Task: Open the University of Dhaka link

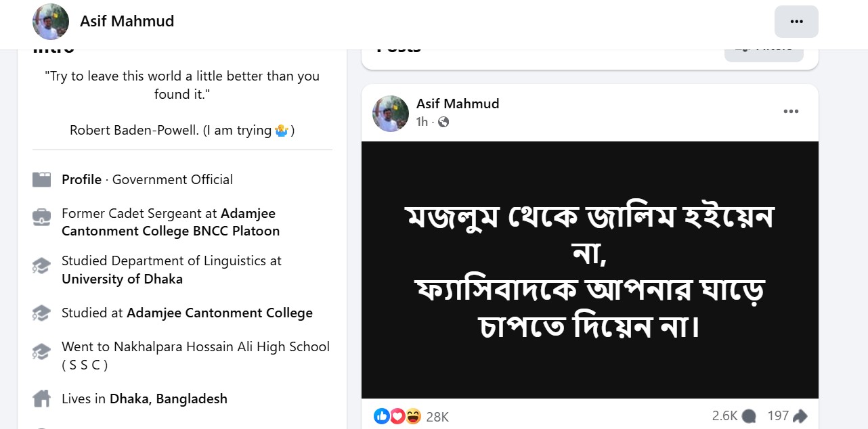Action: pyautogui.click(x=122, y=279)
